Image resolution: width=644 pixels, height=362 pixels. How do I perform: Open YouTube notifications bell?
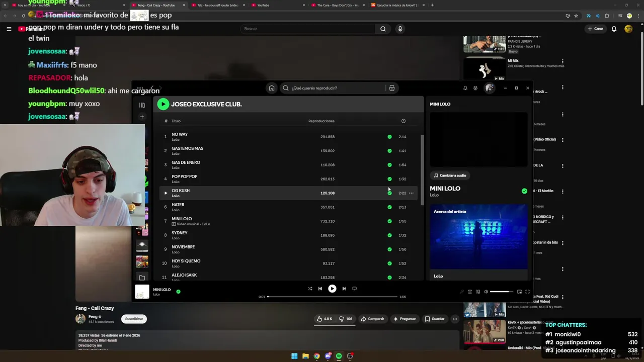click(x=614, y=29)
